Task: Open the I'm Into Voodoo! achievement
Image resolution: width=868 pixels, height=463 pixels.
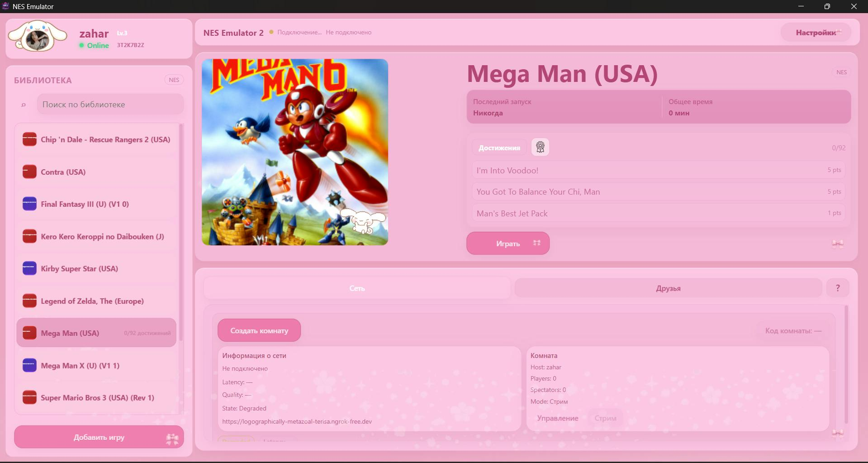Action: pyautogui.click(x=659, y=170)
